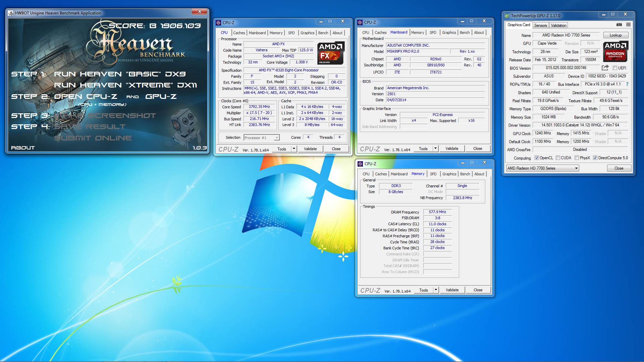Screen dimensions: 644x362
Task: Click the BIOS Date value 04/07/2014
Action: click(435, 100)
